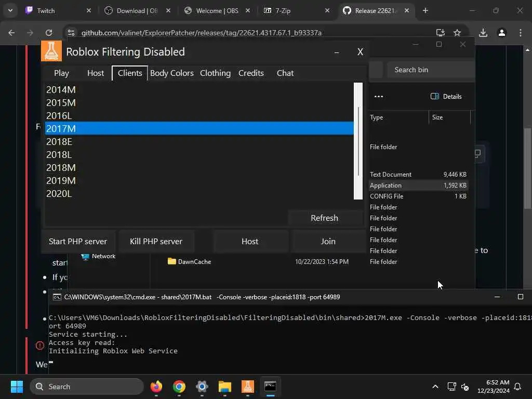Open the browser tab search dropdown

click(10, 10)
